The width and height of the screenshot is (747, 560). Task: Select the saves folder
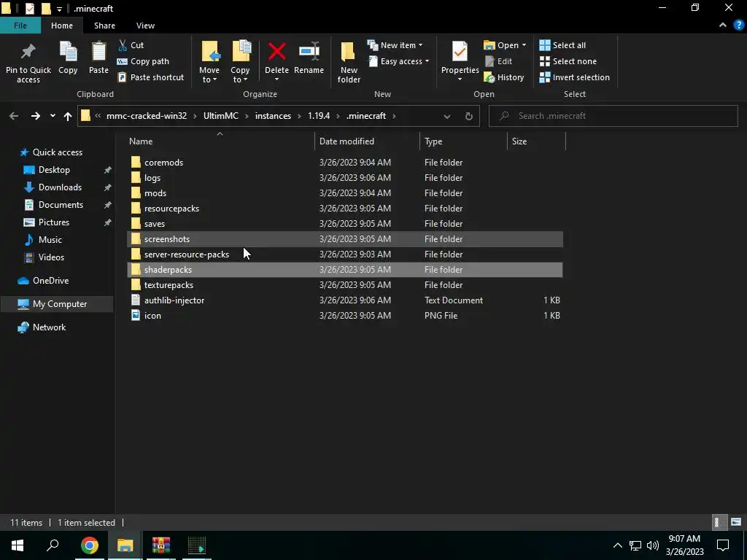pos(345,223)
